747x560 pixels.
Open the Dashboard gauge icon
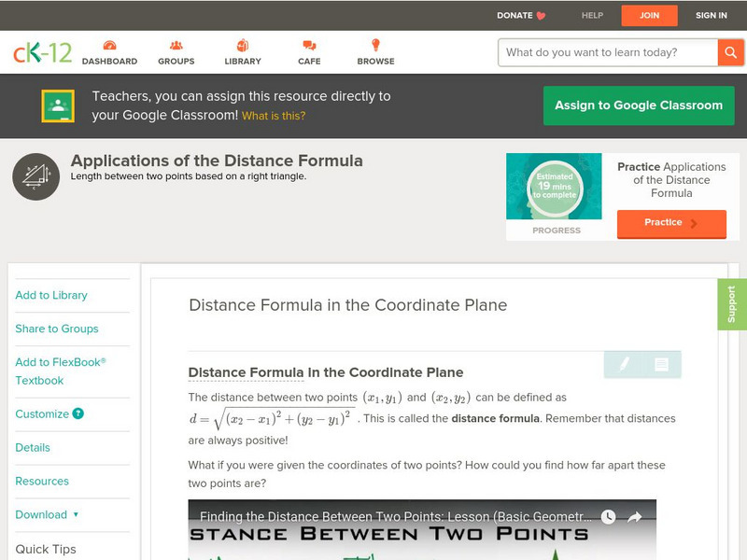tap(109, 46)
